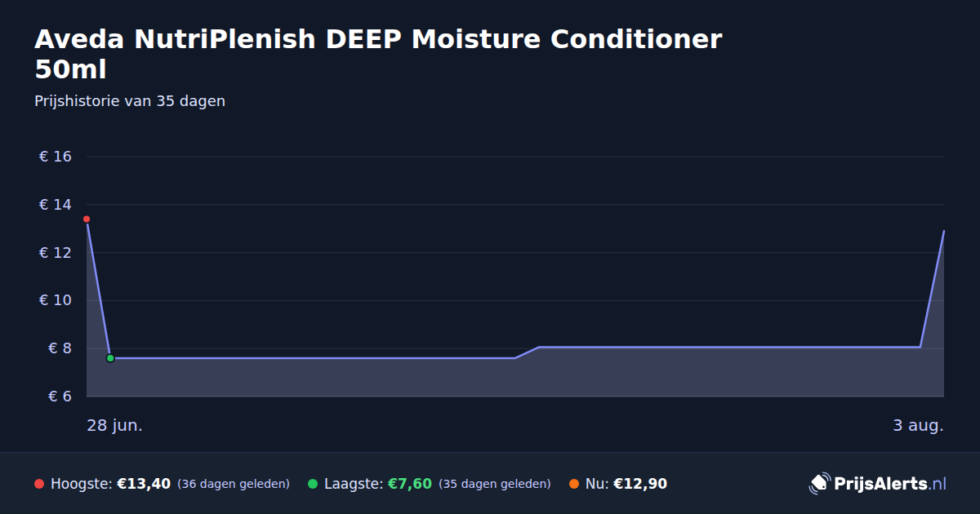Click the € 10 axis label
The image size is (980, 514).
click(56, 300)
